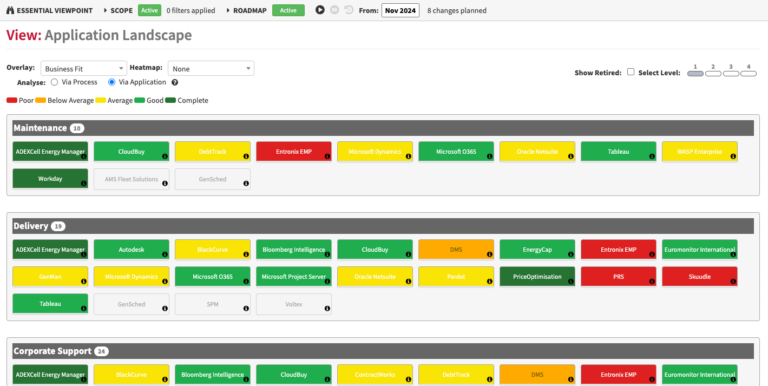Toggle the Roadmap Active status badge

[288, 10]
